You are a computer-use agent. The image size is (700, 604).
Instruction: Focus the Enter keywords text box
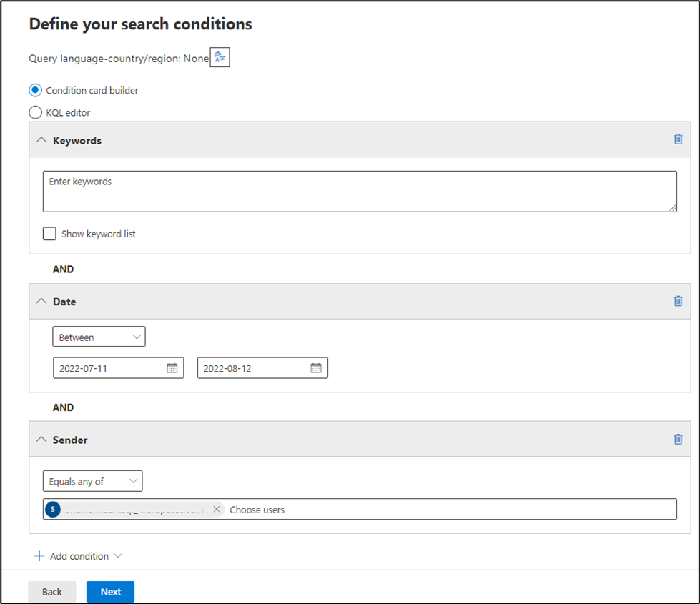click(x=360, y=191)
